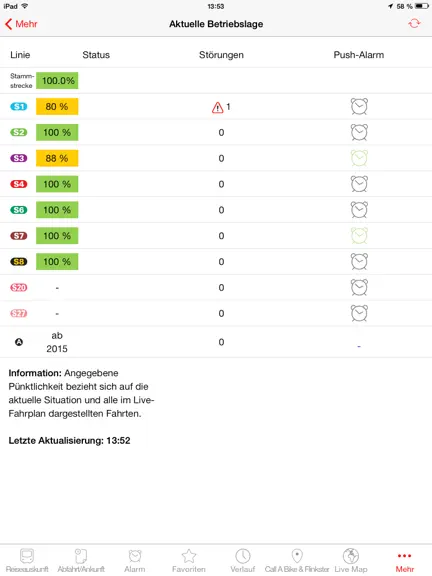Switch to the Abfahrt/Ankunft tab
This screenshot has height=576, width=432.
[x=81, y=560]
